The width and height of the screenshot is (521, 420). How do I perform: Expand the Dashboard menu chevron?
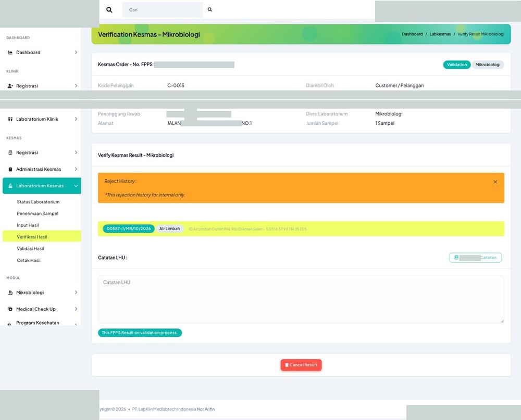pos(76,53)
